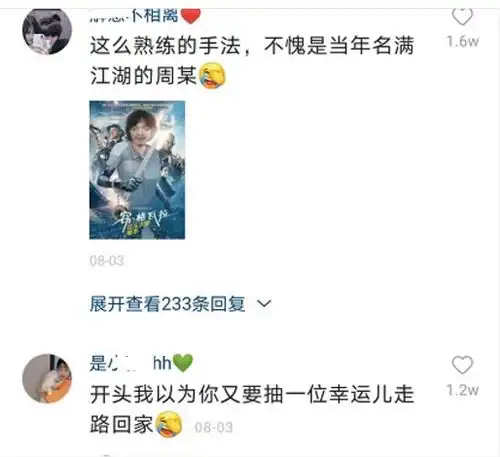Open the second commenter's avatar with orange clothing
Screen dimensions: 500x457
click(47, 379)
